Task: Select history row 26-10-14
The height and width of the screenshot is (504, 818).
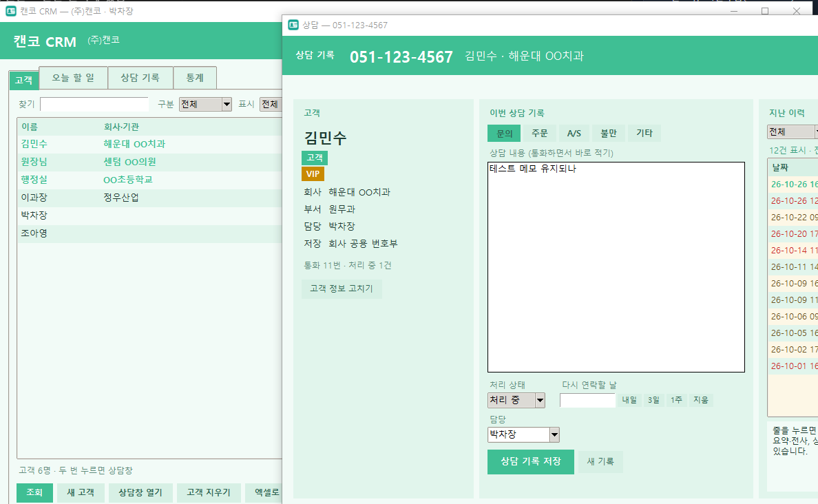Action: pos(793,251)
